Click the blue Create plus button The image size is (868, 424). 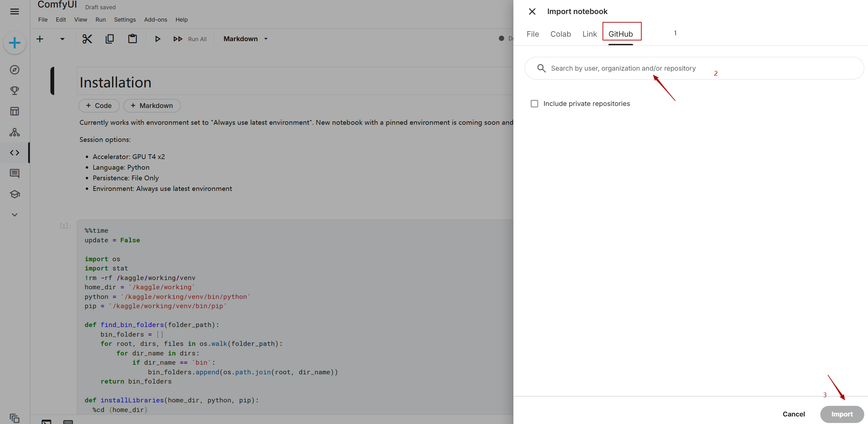(14, 43)
